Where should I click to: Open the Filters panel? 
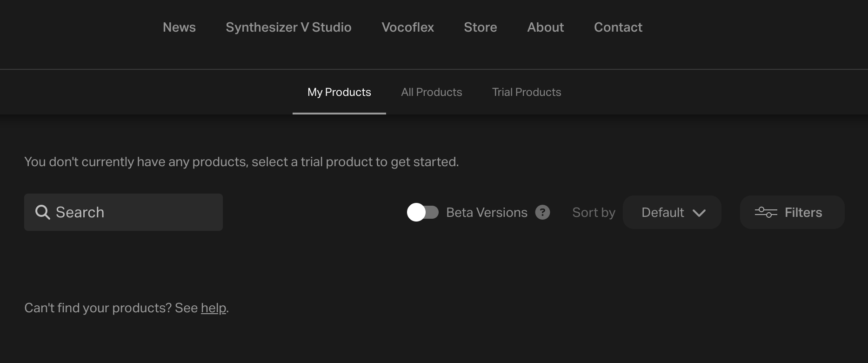pyautogui.click(x=792, y=212)
